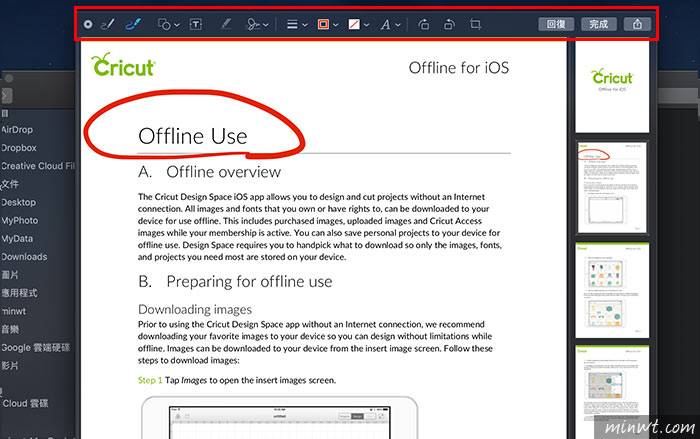Open Downloads in the Finder sidebar
Viewport: 700px width, 439px height.
click(24, 257)
